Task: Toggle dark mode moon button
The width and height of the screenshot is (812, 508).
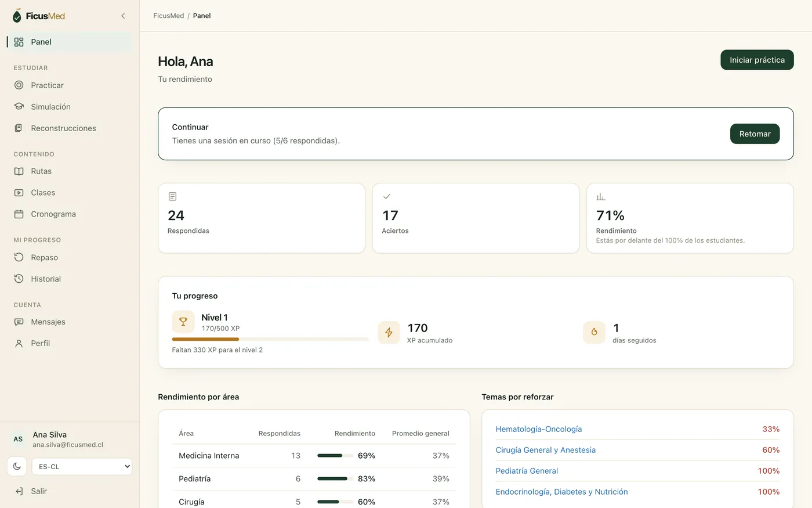Action: coord(17,466)
